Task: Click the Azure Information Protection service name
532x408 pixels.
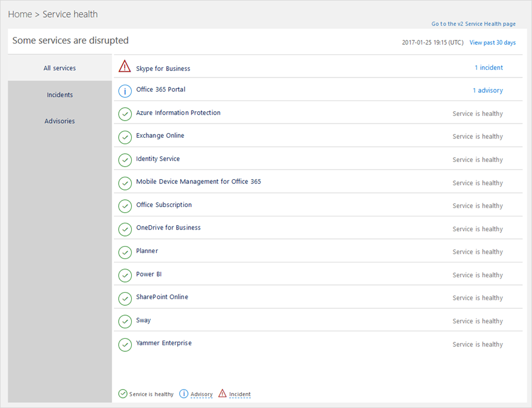Action: tap(178, 112)
